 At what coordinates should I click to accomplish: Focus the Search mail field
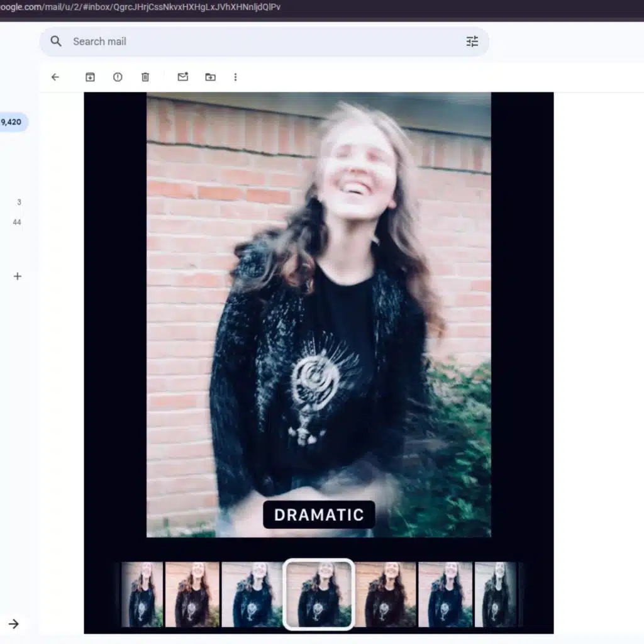coord(252,42)
